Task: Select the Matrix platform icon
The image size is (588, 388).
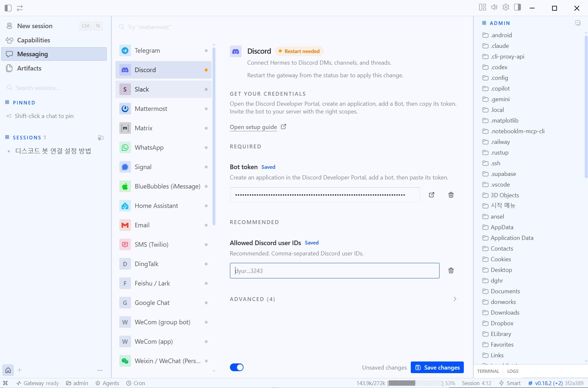Action: click(125, 128)
